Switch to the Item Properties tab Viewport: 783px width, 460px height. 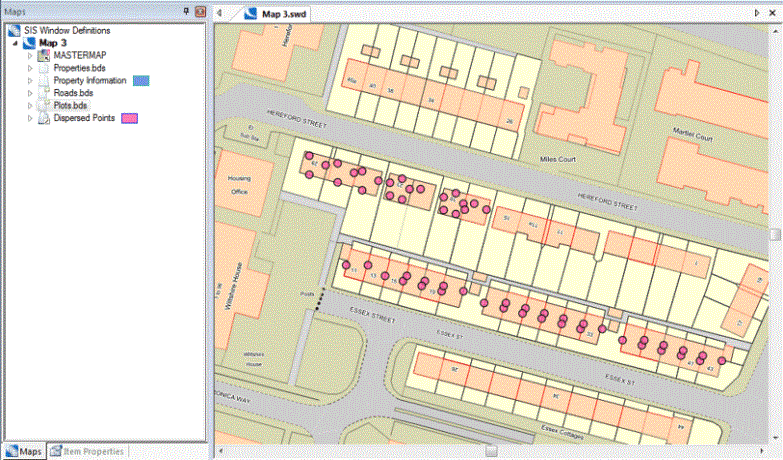click(x=88, y=451)
